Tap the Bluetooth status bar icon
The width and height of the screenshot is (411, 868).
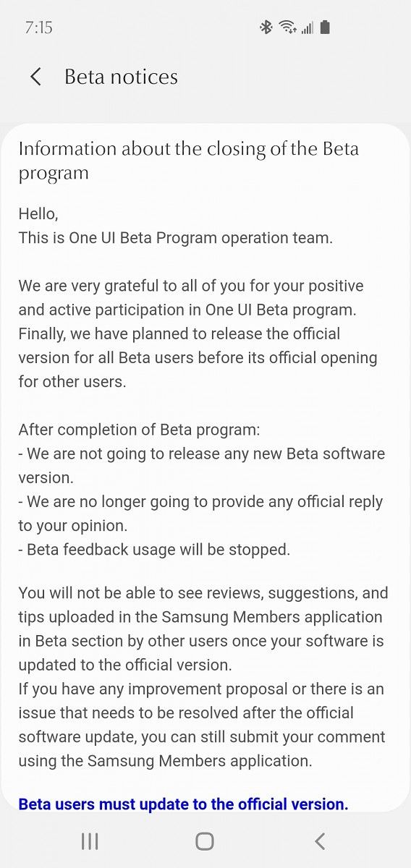[x=266, y=27]
